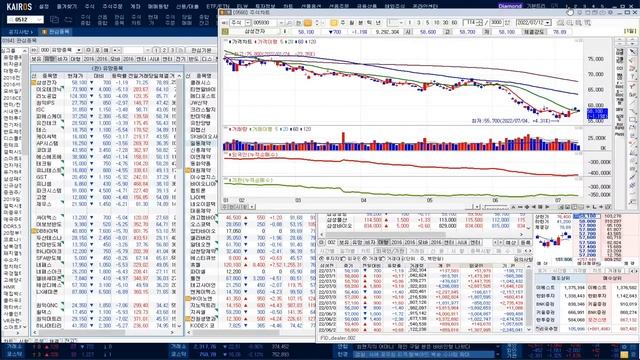Select the drawing tool at top of chart sidebar
640x360 pixels.
click(x=632, y=52)
